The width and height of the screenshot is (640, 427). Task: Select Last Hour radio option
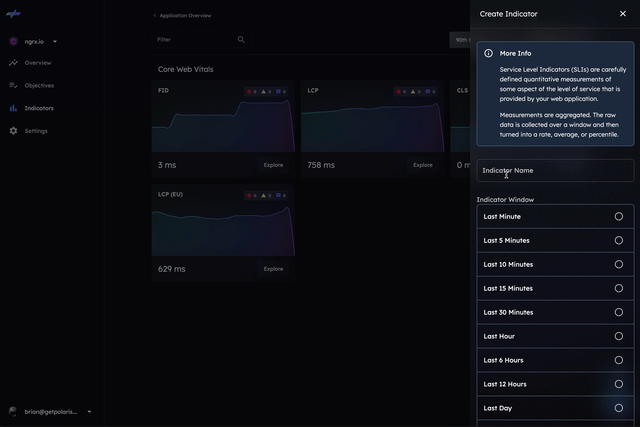[618, 336]
